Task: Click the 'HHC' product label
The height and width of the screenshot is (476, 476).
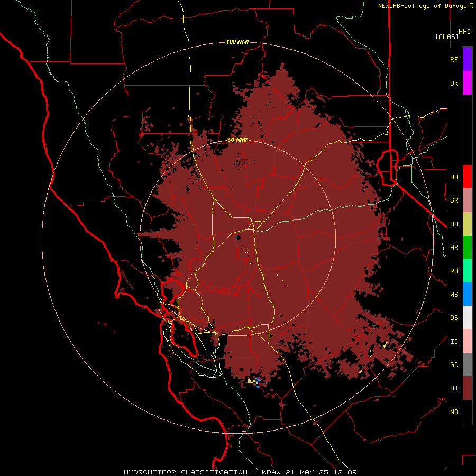Action: [x=464, y=32]
